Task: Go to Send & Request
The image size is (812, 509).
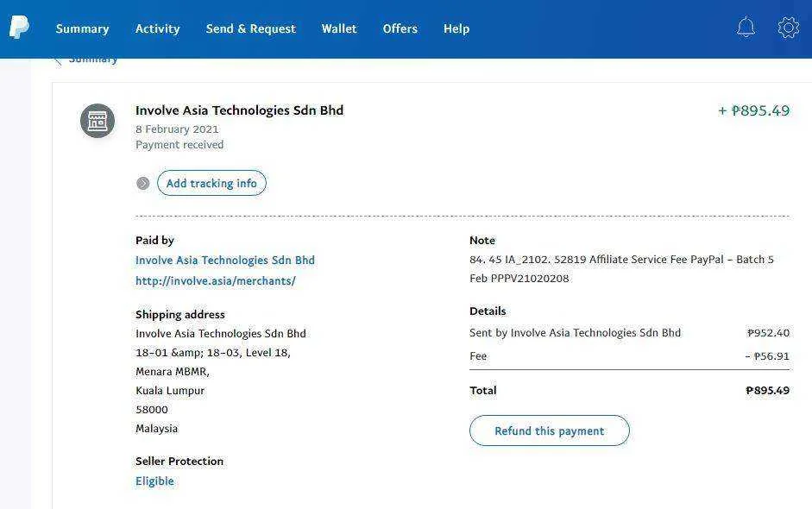Action: [250, 29]
